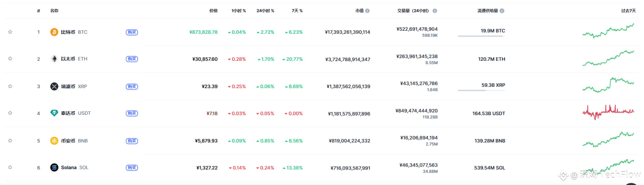Click Solana 7-day change 13.38%
Image resolution: width=644 pixels, height=185 pixels.
[x=292, y=168]
